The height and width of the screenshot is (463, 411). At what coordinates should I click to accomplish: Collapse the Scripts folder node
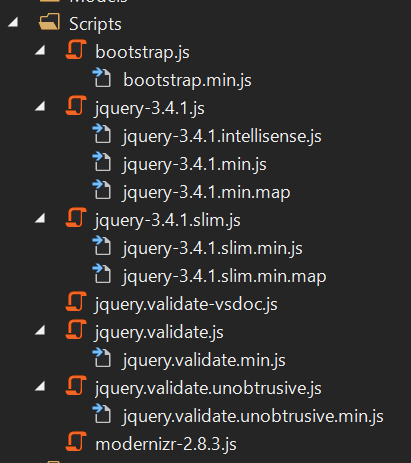point(14,23)
